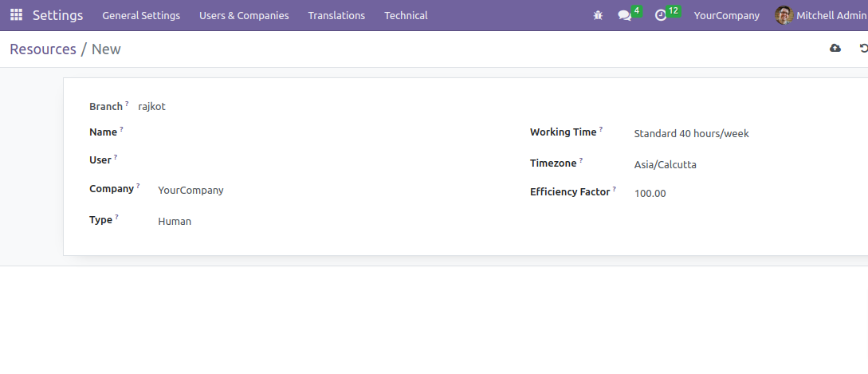Click the User label
This screenshot has height=374, width=868.
click(x=100, y=159)
